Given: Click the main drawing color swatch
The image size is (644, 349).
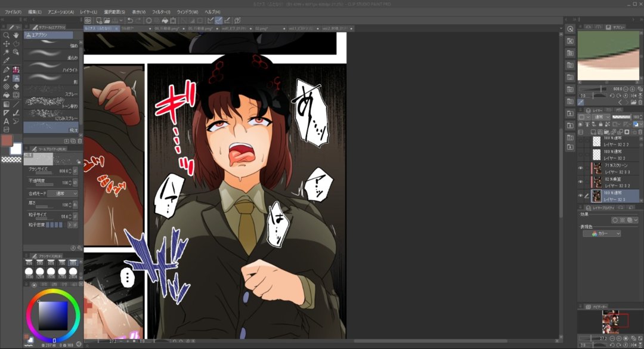Looking at the screenshot, I should point(7,141).
